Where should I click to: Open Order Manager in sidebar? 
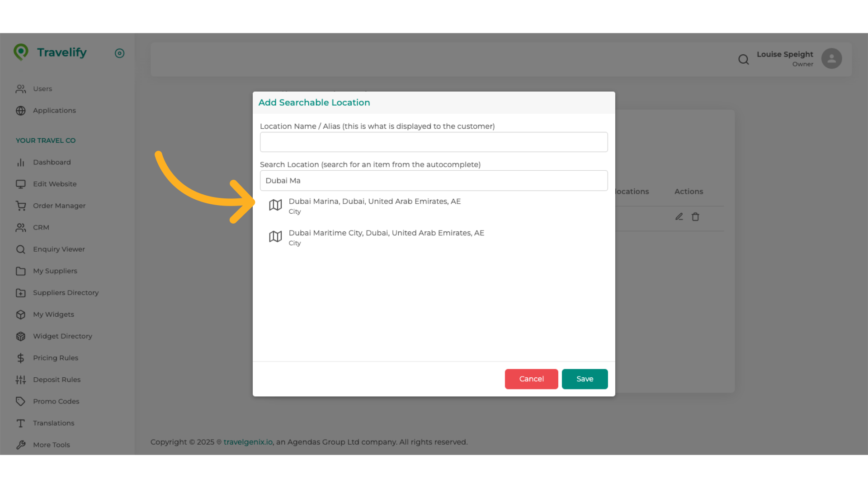coord(59,206)
